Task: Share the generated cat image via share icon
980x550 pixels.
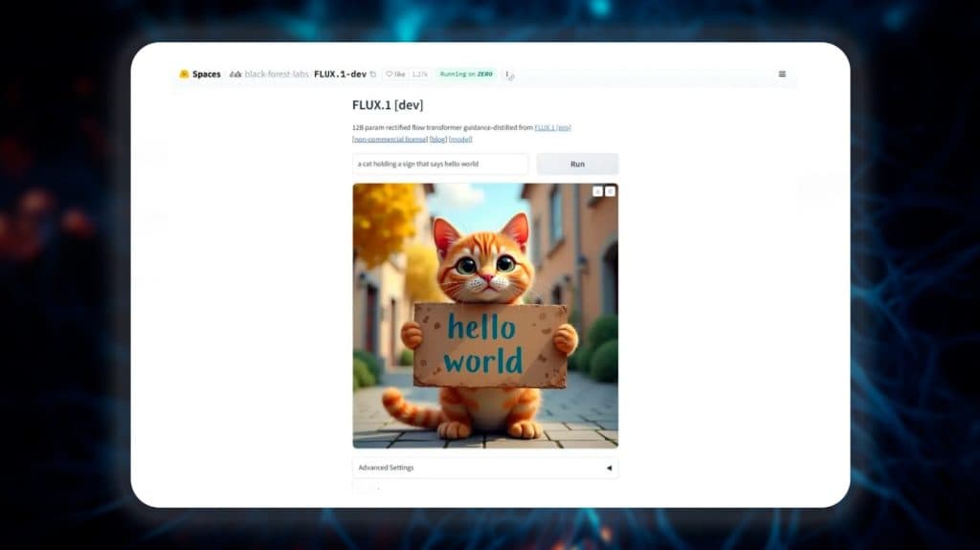Action: coord(610,191)
